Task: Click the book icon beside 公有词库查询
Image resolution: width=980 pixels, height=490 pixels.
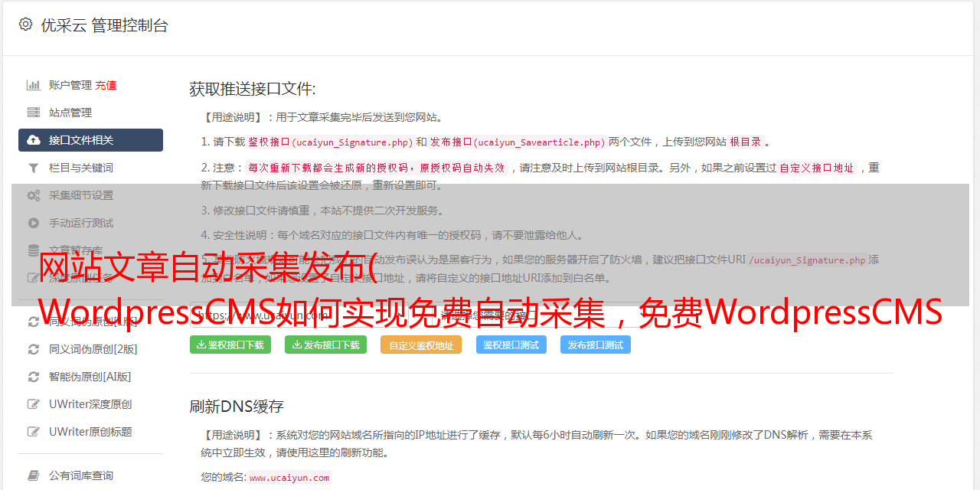Action: [x=34, y=475]
